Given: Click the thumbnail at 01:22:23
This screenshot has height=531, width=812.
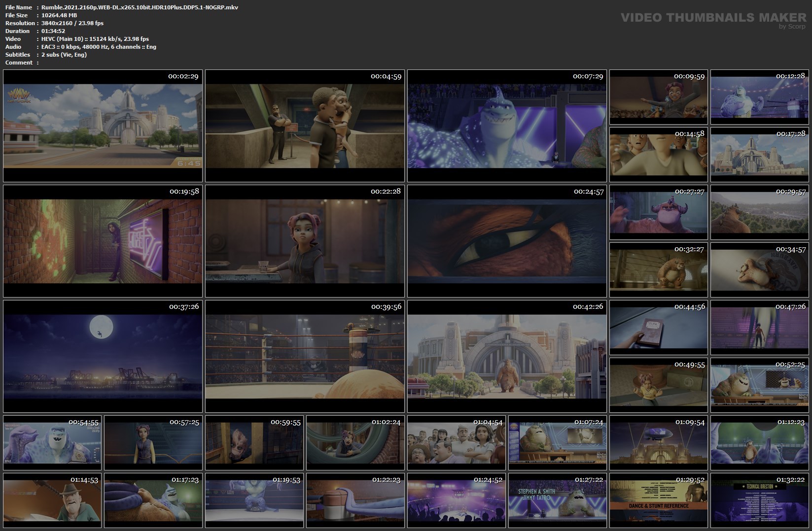Looking at the screenshot, I should [x=355, y=500].
